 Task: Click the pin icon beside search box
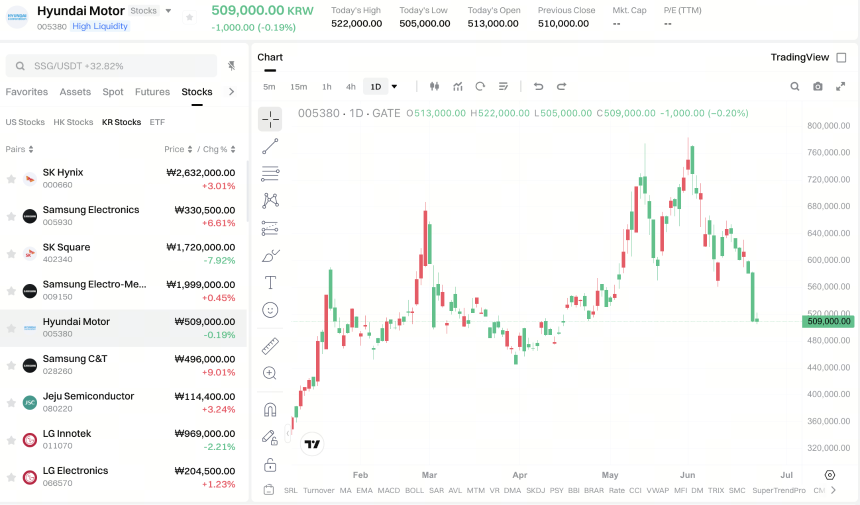(x=231, y=66)
